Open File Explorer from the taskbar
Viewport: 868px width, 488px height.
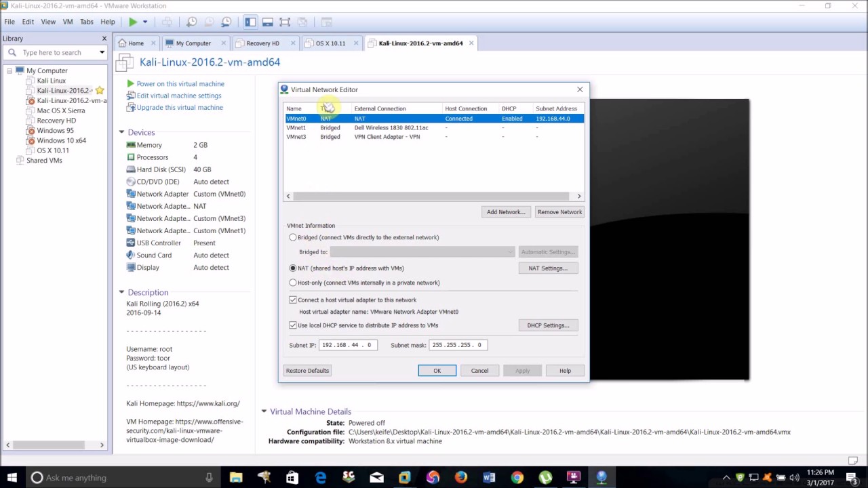[x=236, y=478]
